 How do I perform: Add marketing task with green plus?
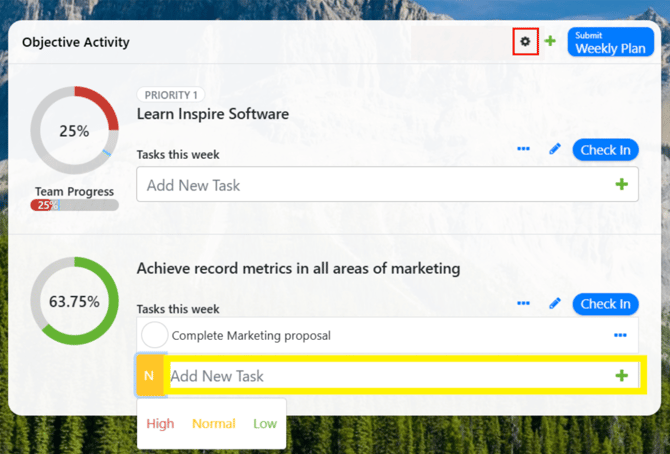[x=622, y=376]
